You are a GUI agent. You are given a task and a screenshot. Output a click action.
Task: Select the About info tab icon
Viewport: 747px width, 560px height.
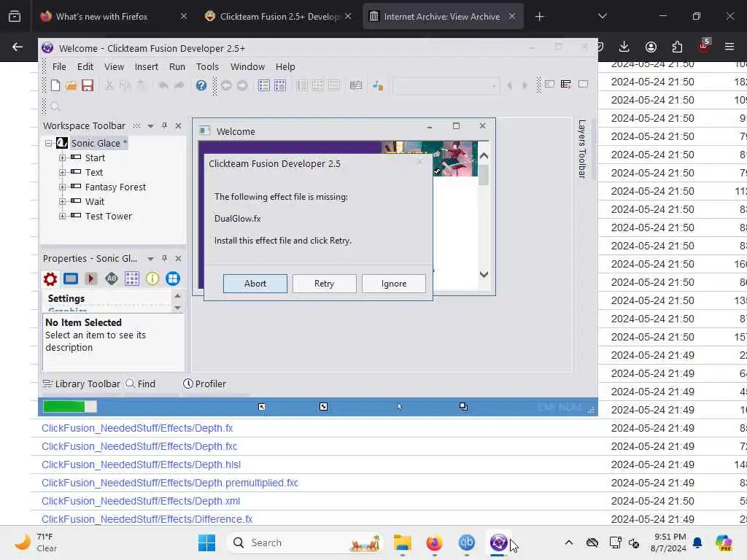tap(152, 279)
